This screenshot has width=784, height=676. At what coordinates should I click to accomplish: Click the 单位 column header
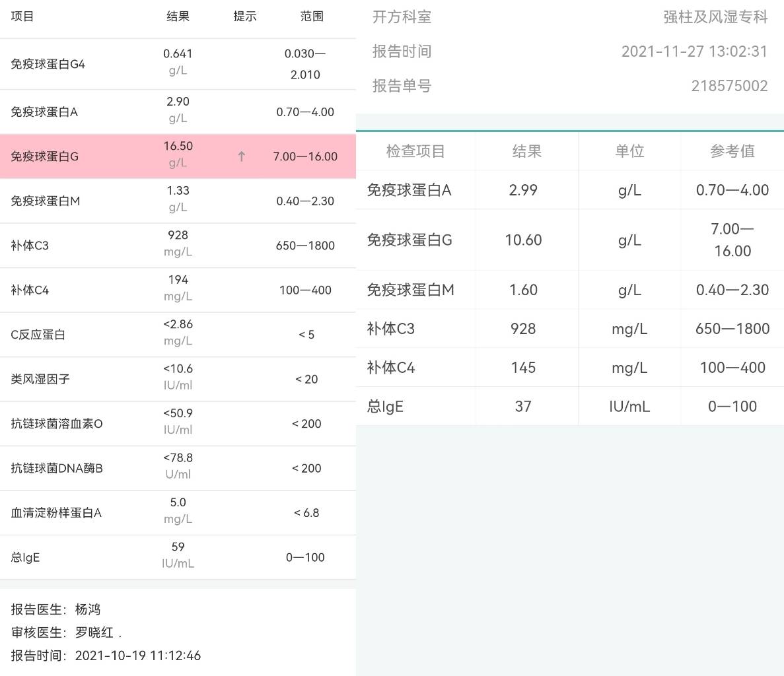click(x=629, y=151)
